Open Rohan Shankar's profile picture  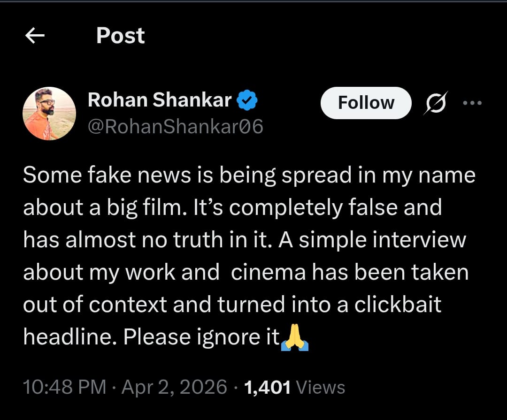[x=49, y=113]
